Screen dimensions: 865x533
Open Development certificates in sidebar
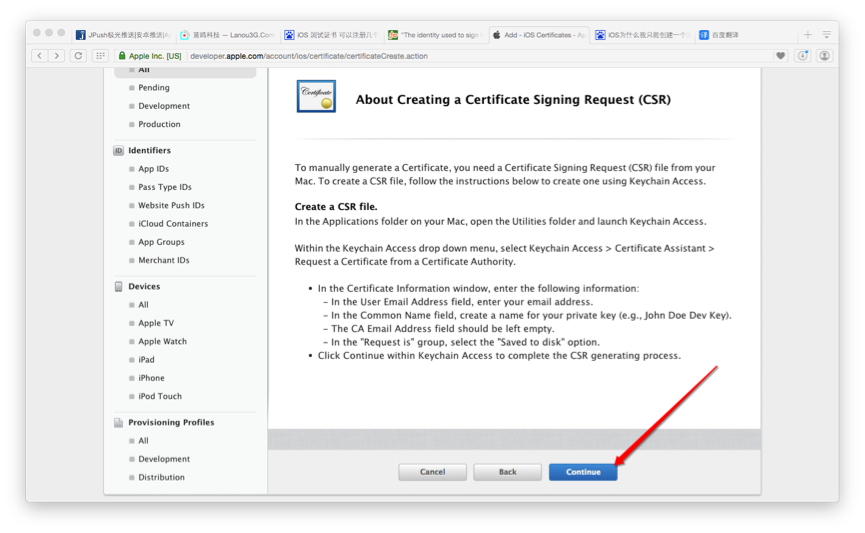coord(164,106)
